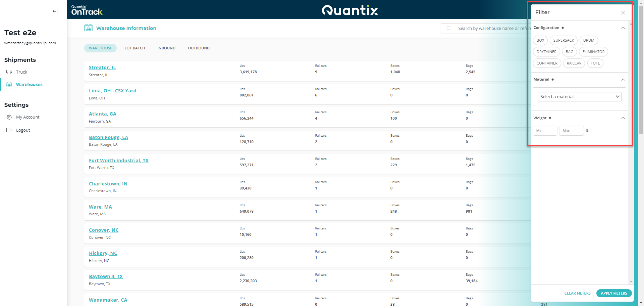Screen dimensions: 644x306
Task: Open the Select a material dropdown
Action: coord(579,97)
